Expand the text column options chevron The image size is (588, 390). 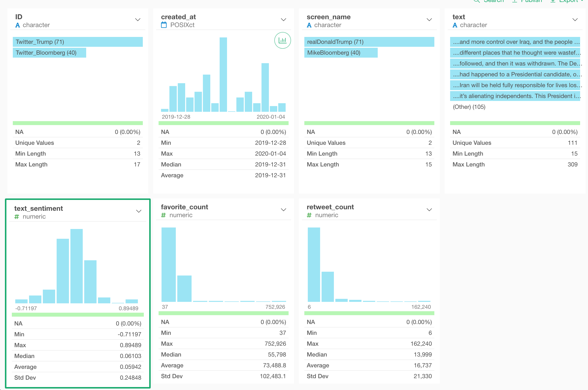coord(575,20)
